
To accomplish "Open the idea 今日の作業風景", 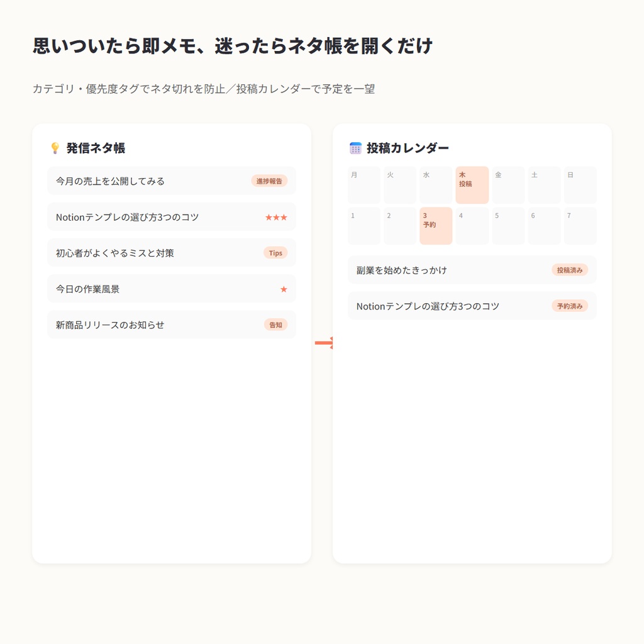I will (172, 289).
